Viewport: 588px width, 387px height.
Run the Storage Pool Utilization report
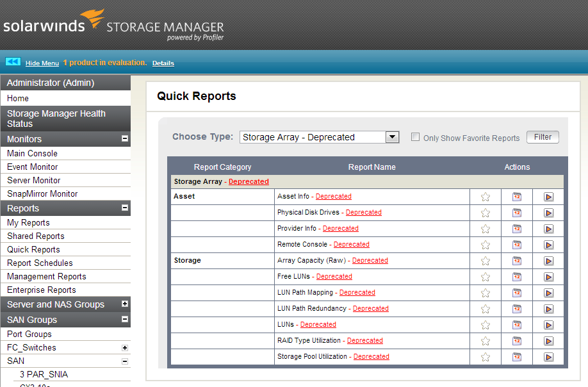(548, 357)
